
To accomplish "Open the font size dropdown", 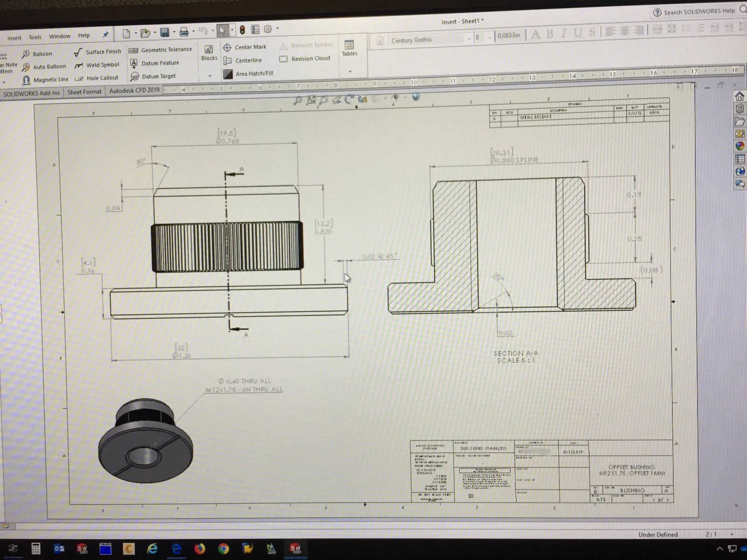I will click(x=489, y=37).
